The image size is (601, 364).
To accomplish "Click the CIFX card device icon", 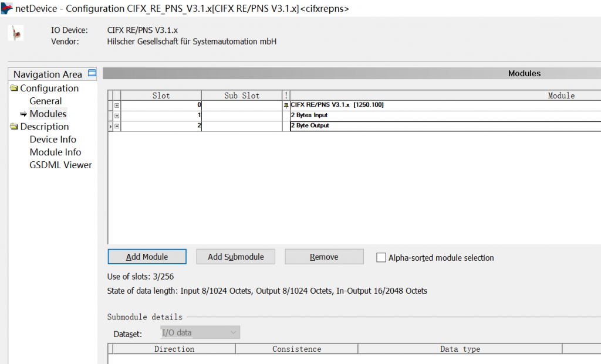I will (x=16, y=33).
